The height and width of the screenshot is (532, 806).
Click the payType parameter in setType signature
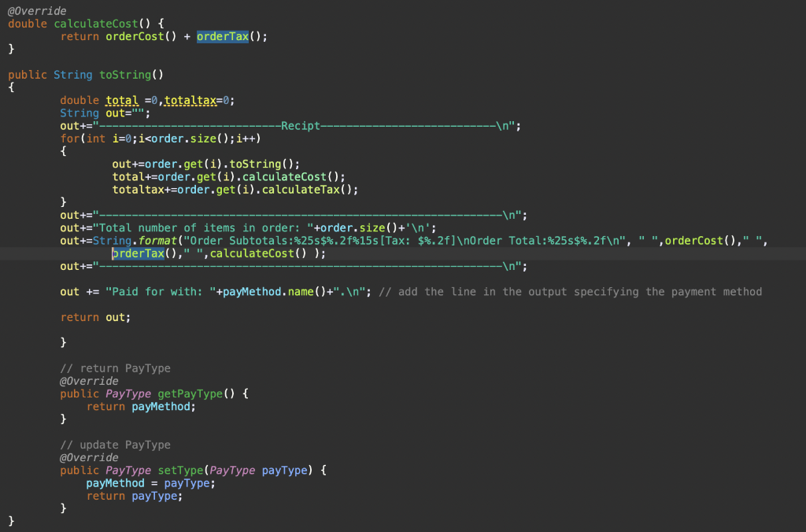[284, 471]
